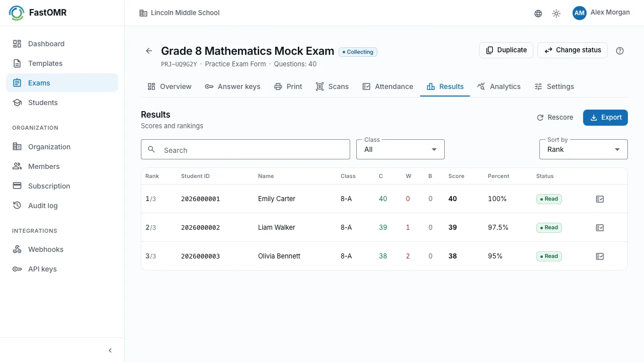The image size is (644, 362).
Task: Click student ID 2026000002
Action: pos(200,228)
